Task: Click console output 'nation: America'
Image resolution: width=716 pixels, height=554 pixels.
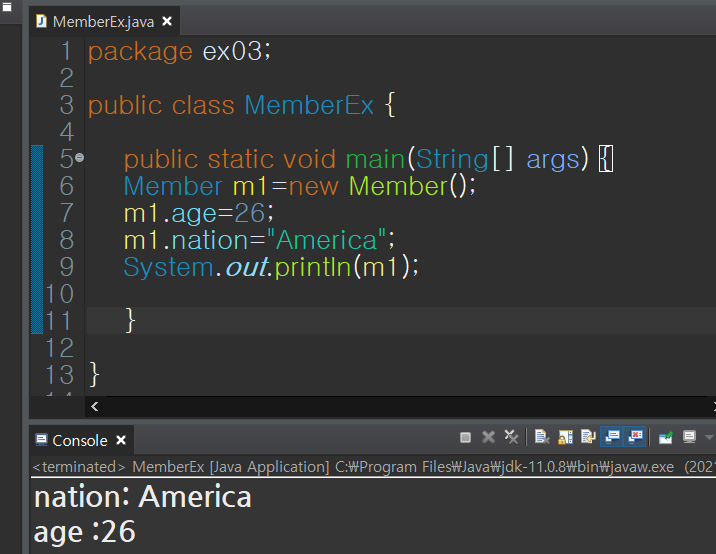Action: (x=142, y=496)
